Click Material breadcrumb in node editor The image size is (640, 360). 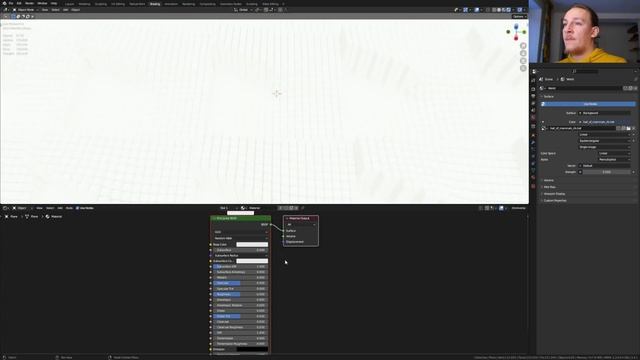tap(54, 216)
